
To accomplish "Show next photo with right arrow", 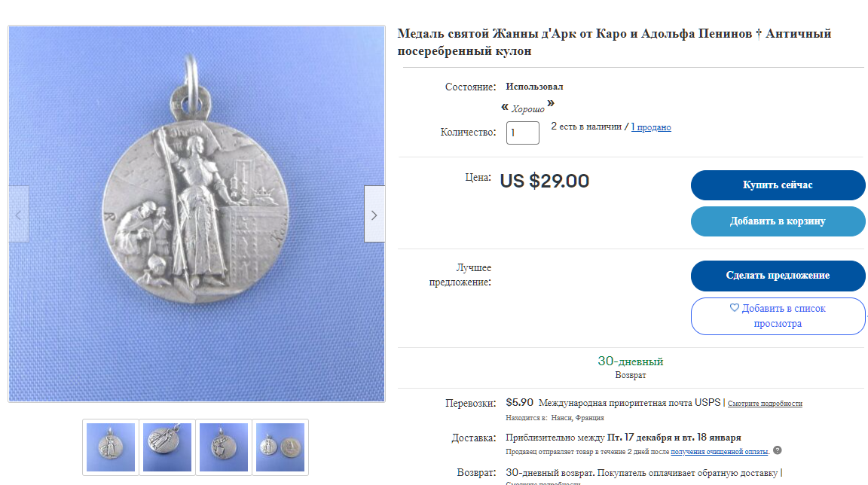I will click(x=374, y=215).
